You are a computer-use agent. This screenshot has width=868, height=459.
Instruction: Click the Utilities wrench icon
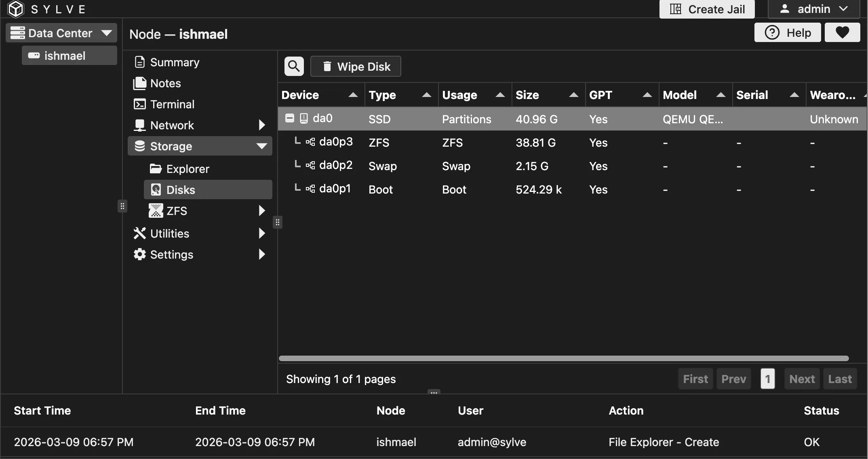tap(139, 233)
